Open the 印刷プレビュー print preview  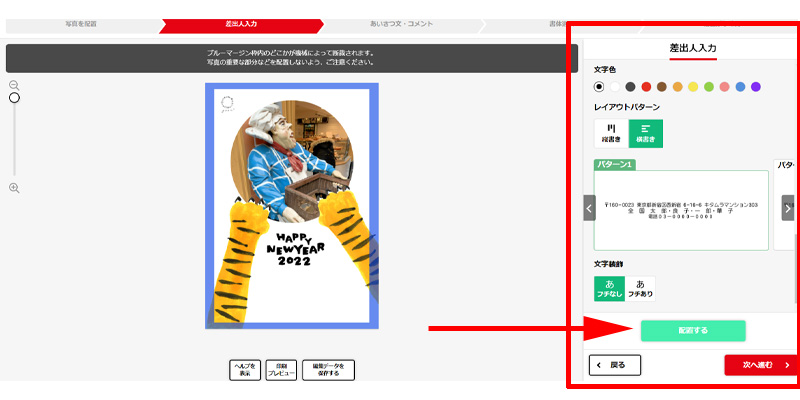[281, 370]
